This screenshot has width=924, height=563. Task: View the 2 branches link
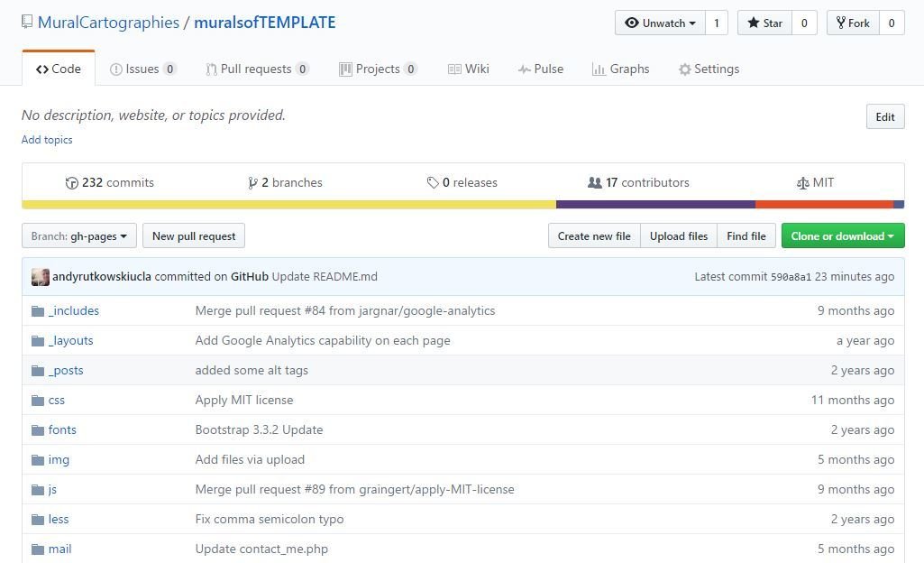[285, 183]
